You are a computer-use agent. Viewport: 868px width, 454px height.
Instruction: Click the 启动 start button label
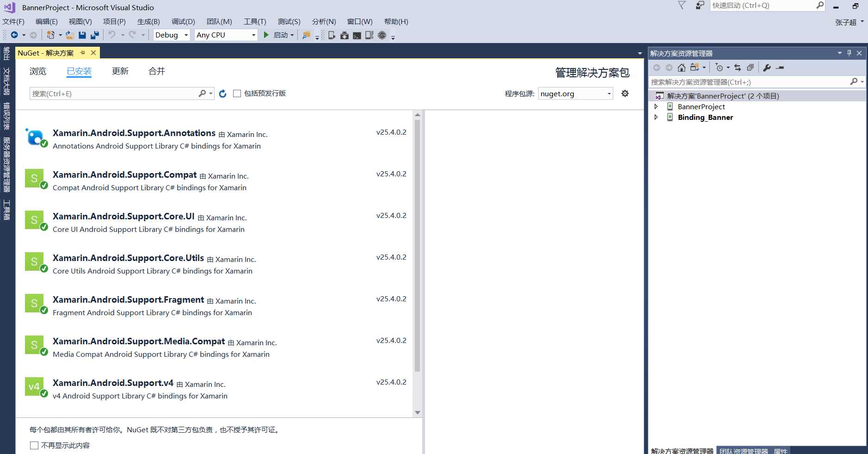[281, 35]
